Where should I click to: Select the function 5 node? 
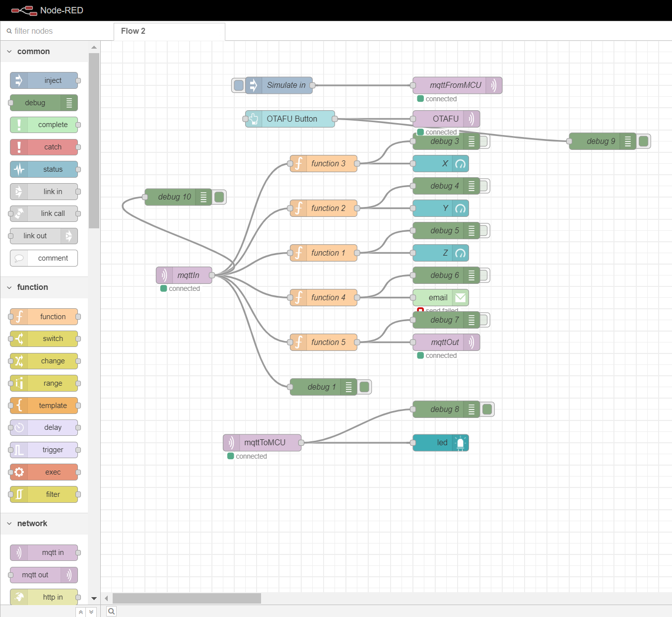point(324,343)
